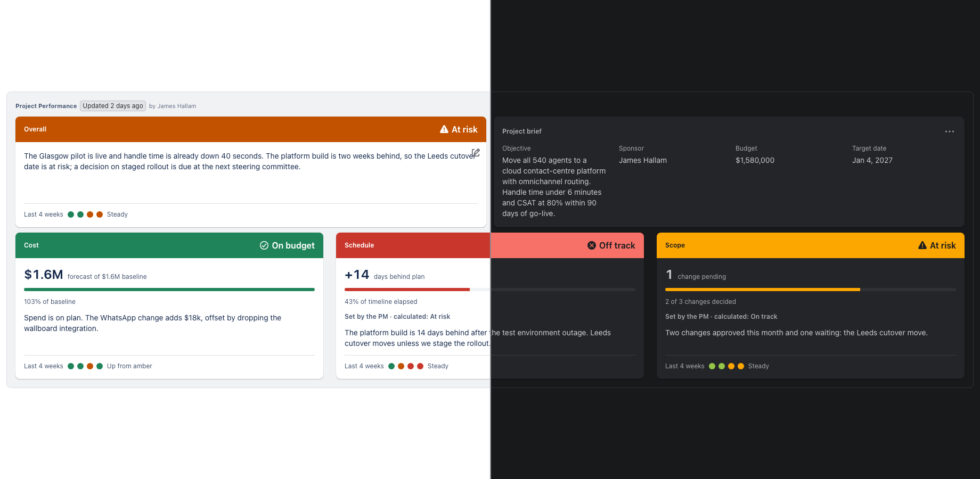Click the Glasgow pilot summary paragraph

pos(250,161)
